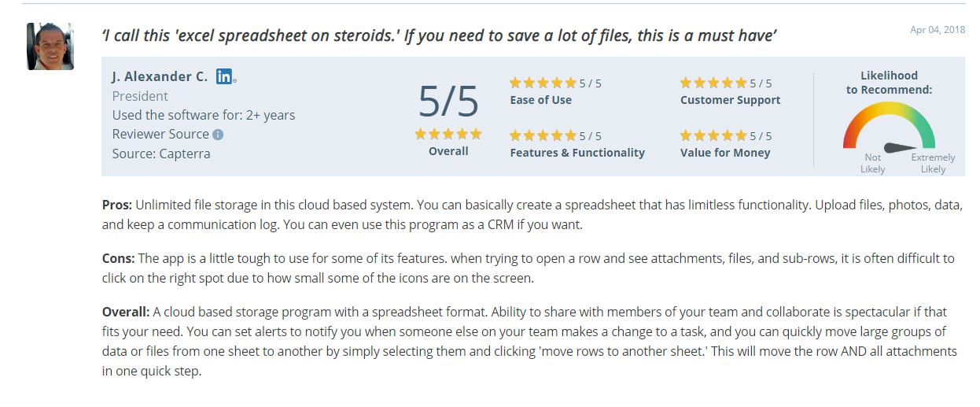This screenshot has width=980, height=407.
Task: Select the Customer Support star rating
Action: coord(713,83)
